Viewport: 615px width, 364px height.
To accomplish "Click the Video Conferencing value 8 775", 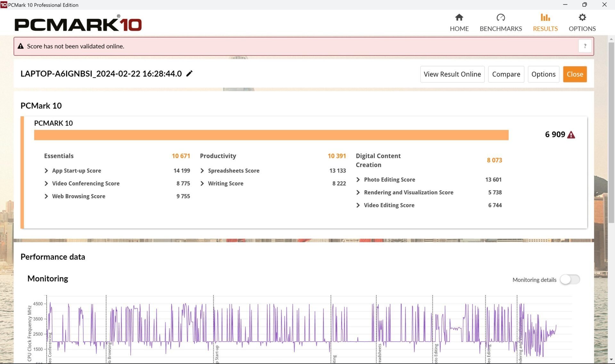I will pos(183,183).
